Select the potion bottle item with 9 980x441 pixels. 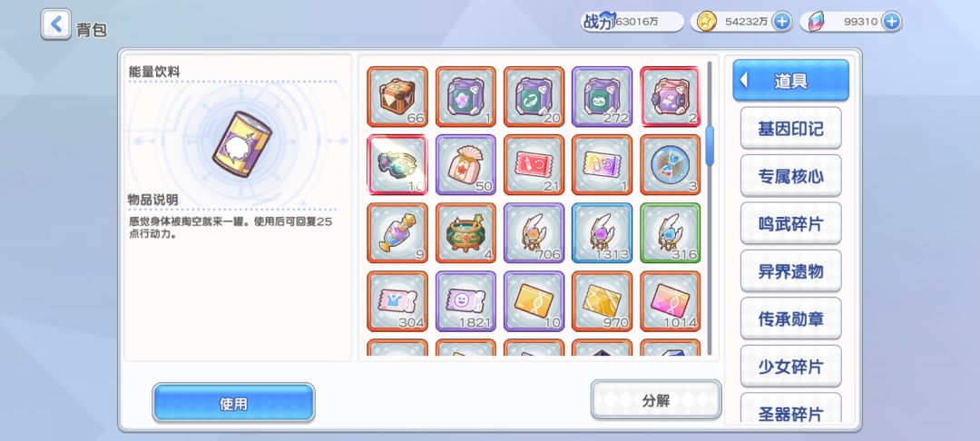click(397, 233)
